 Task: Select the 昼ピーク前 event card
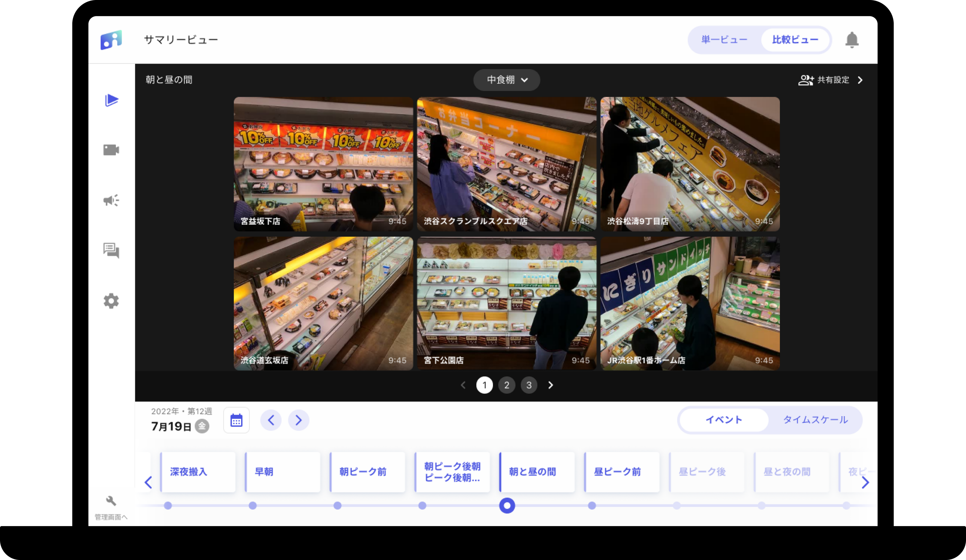point(621,472)
